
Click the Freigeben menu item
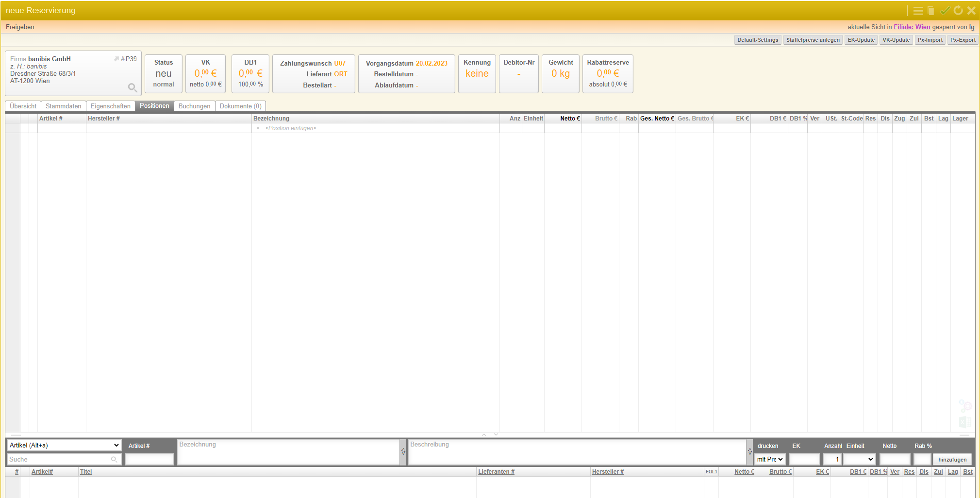(20, 27)
